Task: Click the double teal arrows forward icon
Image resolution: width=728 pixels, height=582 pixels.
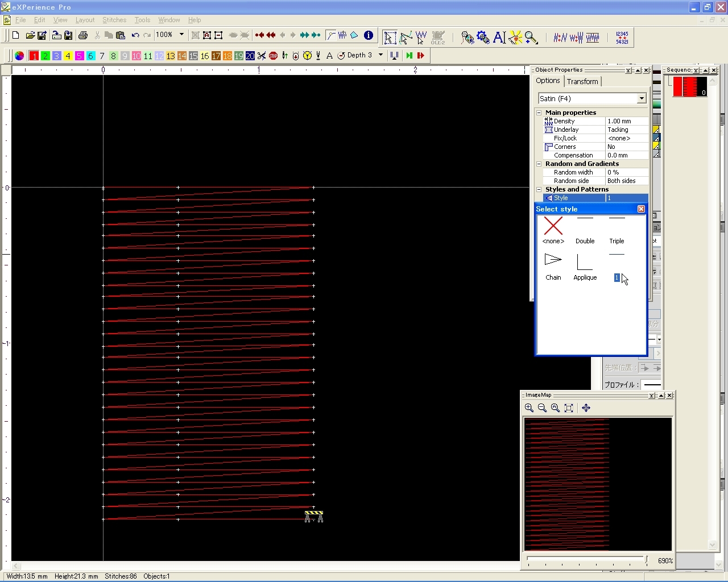Action: 304,35
